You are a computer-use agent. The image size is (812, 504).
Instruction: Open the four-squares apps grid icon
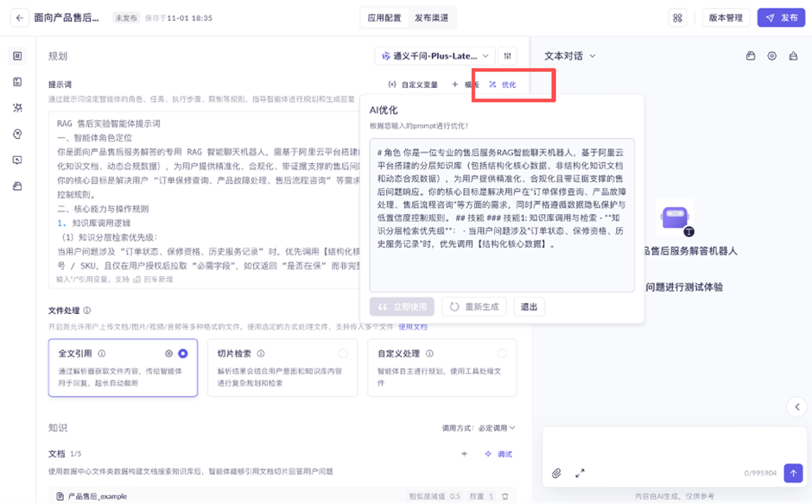[677, 17]
